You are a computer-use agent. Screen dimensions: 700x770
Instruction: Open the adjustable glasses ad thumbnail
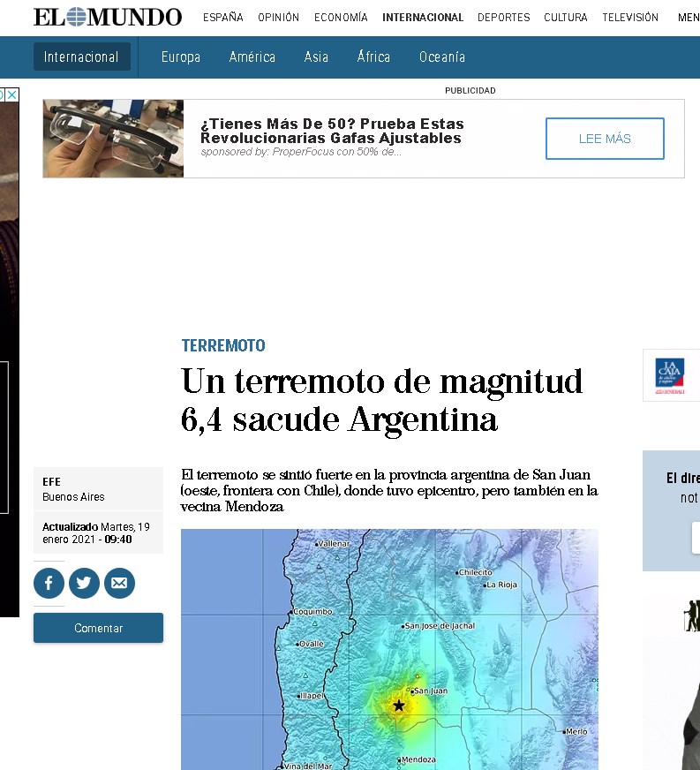click(x=114, y=139)
